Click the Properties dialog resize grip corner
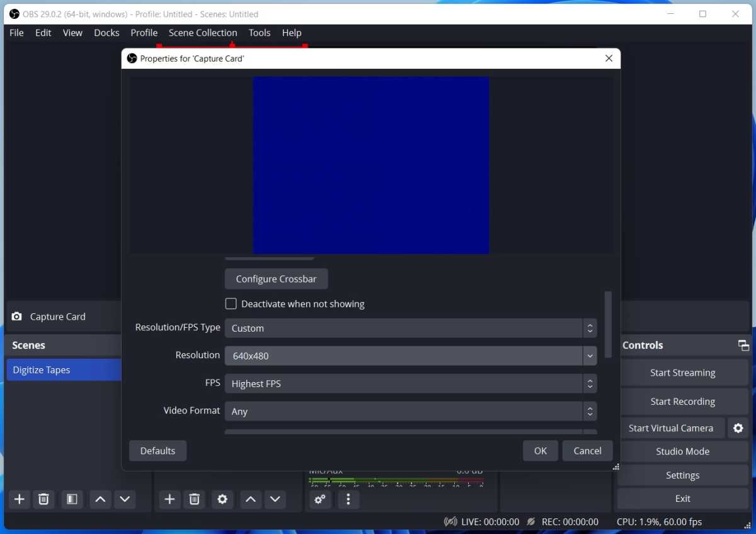Screen dimensions: 756x534 [616, 467]
